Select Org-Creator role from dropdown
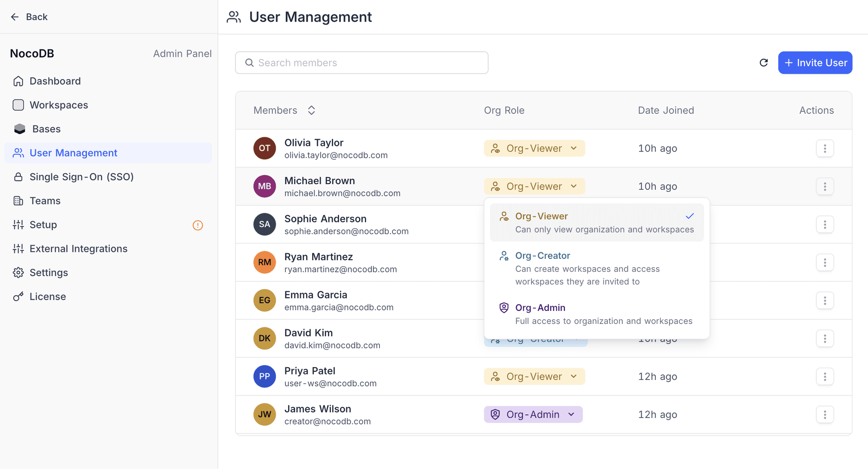This screenshot has width=868, height=469. (542, 255)
